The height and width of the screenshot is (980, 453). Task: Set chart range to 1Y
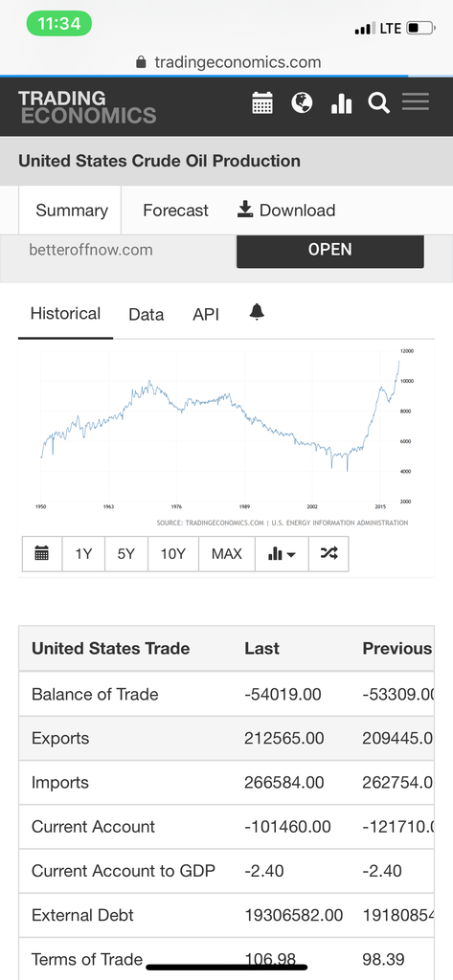[83, 554]
